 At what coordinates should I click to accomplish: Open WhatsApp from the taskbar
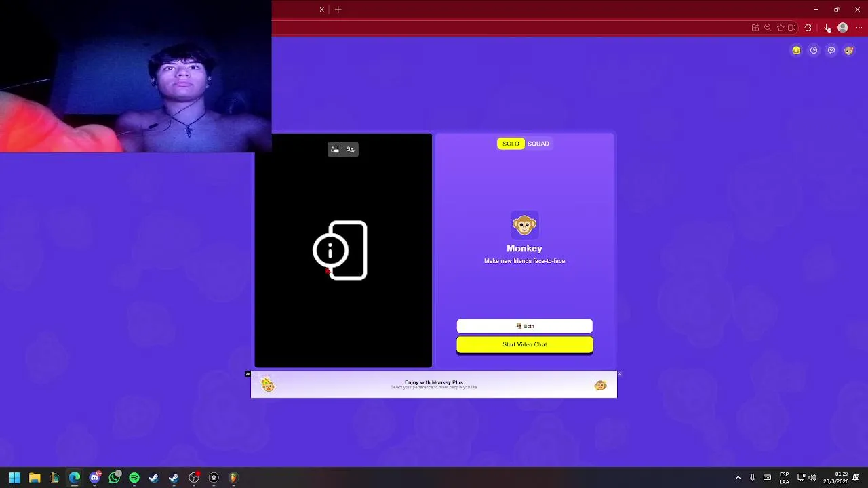coord(115,478)
